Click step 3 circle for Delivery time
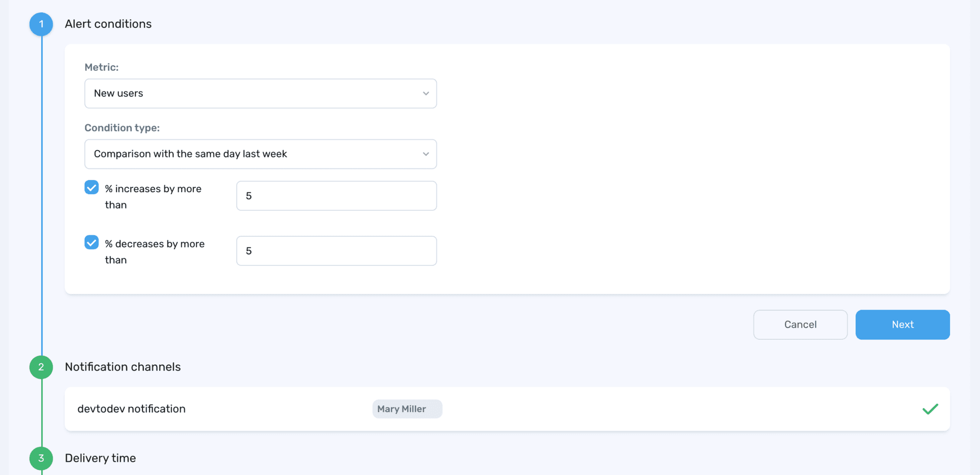The image size is (980, 475). (x=41, y=458)
